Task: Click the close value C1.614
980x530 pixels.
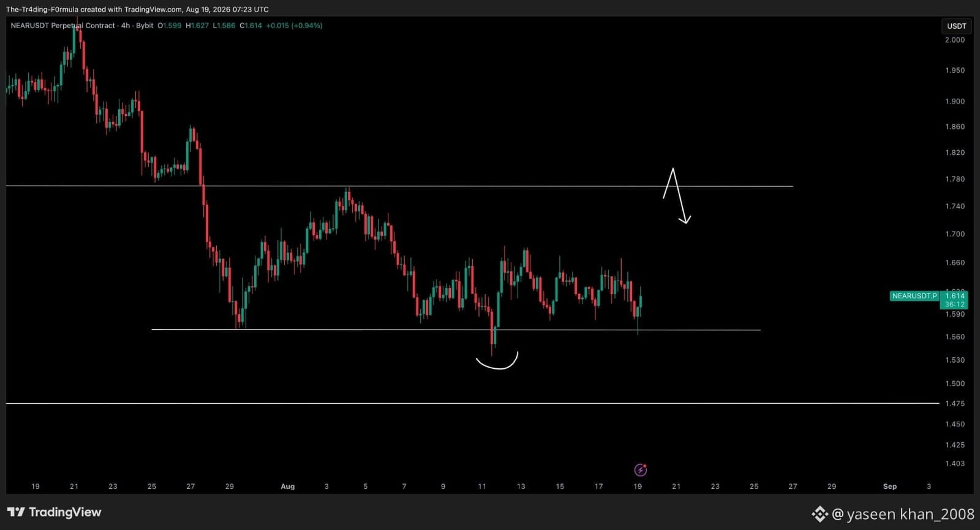Action: click(251, 26)
